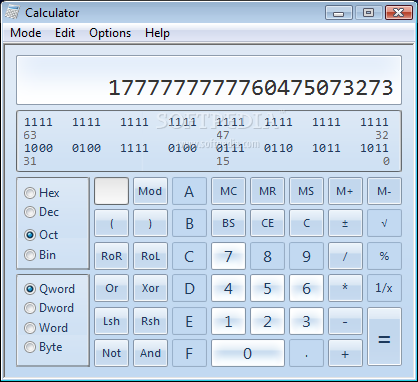Click the number 0 key
The image size is (418, 382).
(248, 353)
